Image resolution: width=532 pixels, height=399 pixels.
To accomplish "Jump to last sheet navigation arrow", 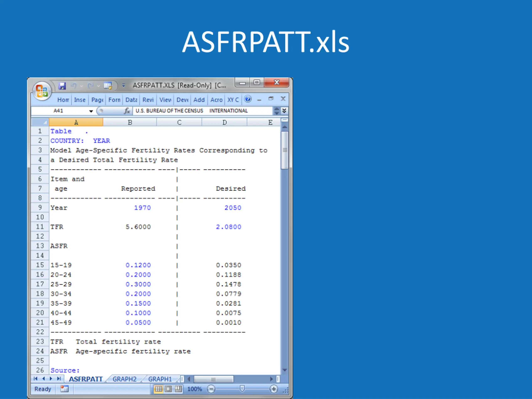I will point(59,379).
